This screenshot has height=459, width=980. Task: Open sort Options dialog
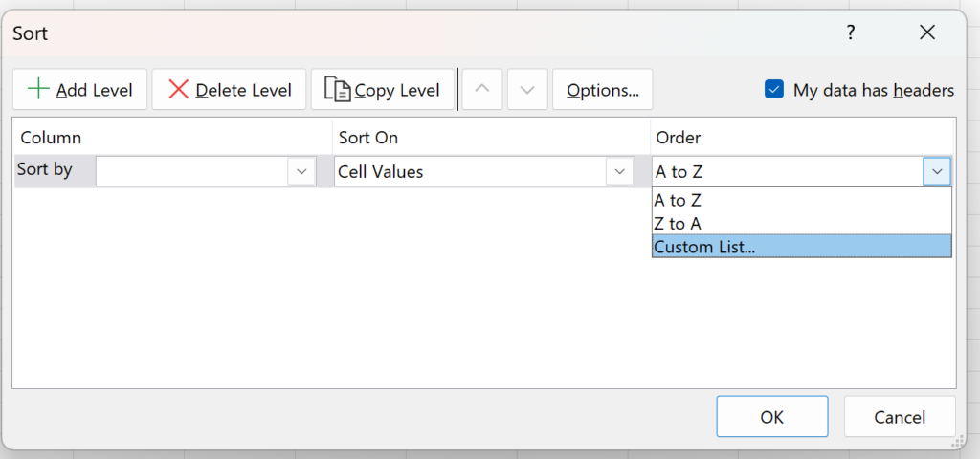(x=603, y=90)
